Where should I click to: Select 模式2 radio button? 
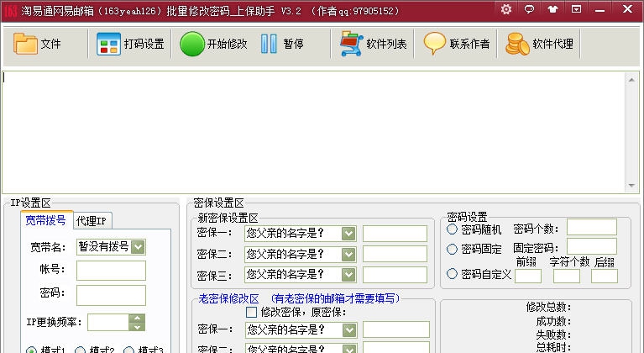click(80, 350)
